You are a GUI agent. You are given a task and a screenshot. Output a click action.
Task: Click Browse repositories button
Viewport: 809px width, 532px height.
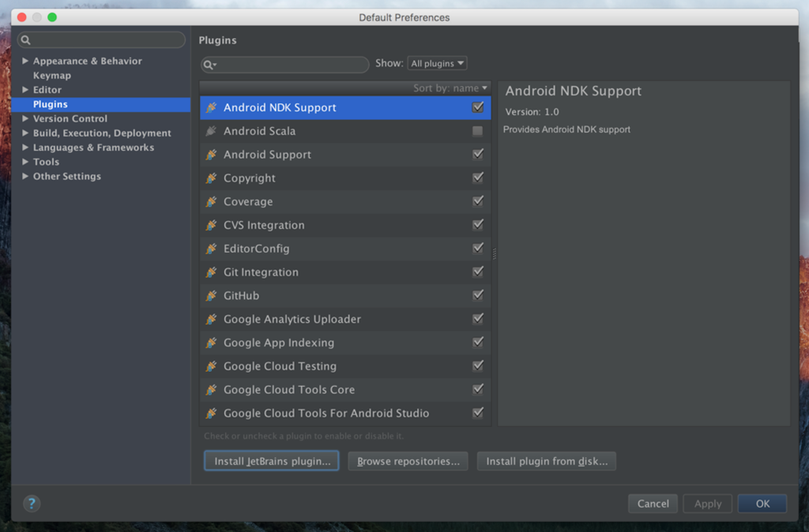408,461
